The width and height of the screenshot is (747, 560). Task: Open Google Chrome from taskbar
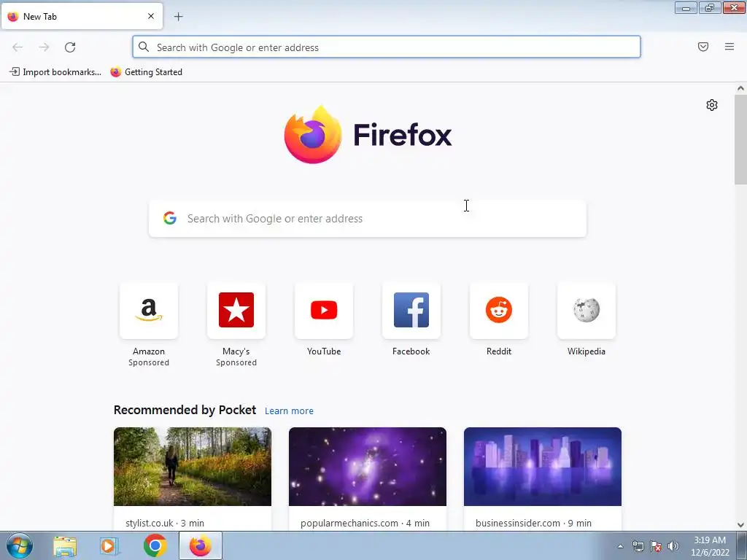(x=155, y=545)
